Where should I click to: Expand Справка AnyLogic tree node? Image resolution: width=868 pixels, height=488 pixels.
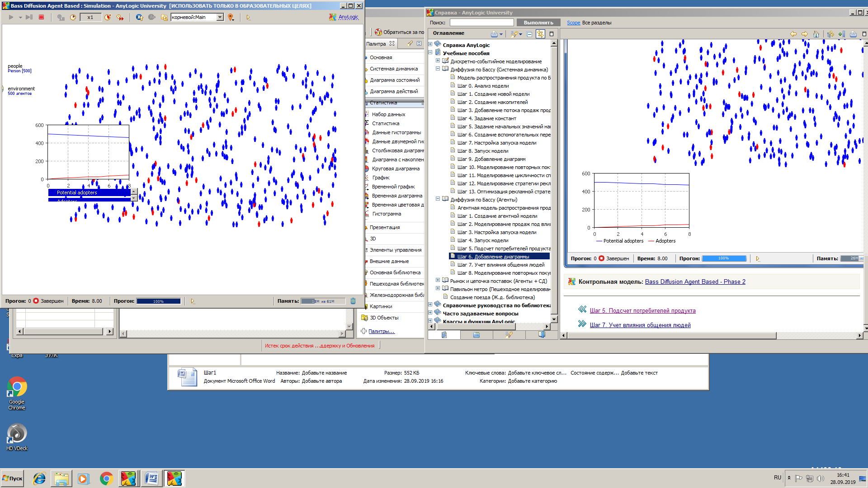click(x=430, y=44)
